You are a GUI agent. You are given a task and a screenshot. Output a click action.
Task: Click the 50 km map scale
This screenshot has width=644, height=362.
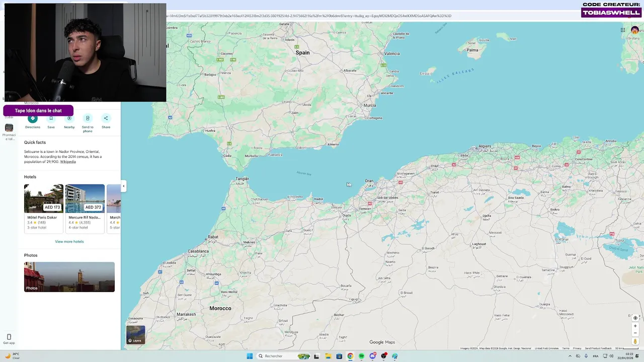click(x=626, y=348)
